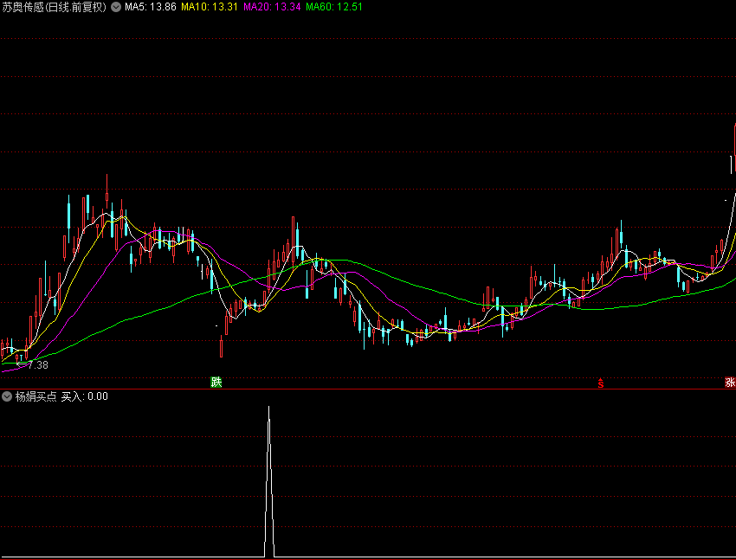Open the main chart indicator dropdown arrow
The width and height of the screenshot is (736, 560).
coord(115,7)
